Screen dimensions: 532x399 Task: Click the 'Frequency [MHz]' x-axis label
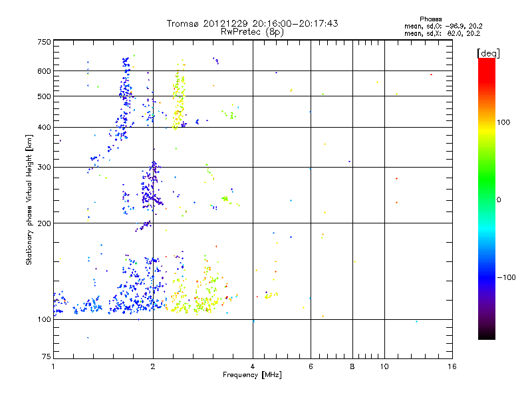[x=252, y=374]
